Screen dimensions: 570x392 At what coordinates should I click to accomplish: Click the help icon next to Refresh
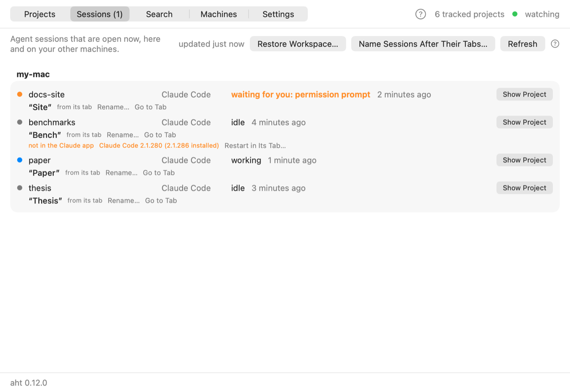(x=555, y=44)
